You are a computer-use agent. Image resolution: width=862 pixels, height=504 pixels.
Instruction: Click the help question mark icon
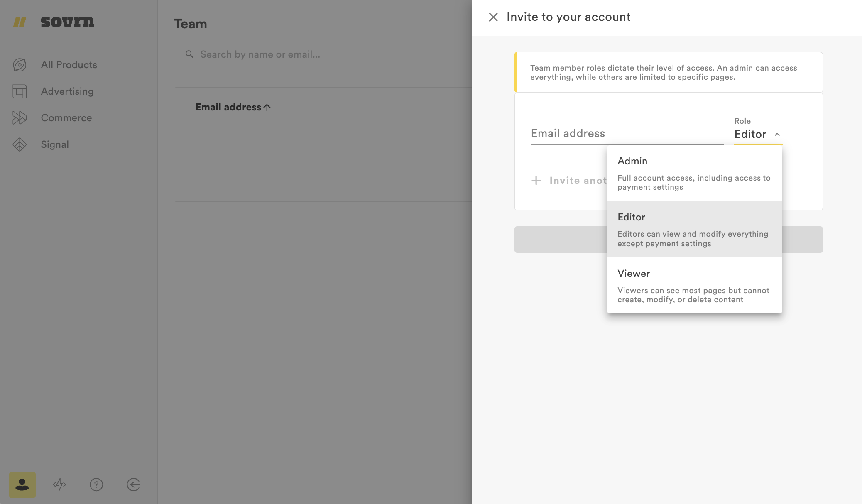[x=97, y=484]
